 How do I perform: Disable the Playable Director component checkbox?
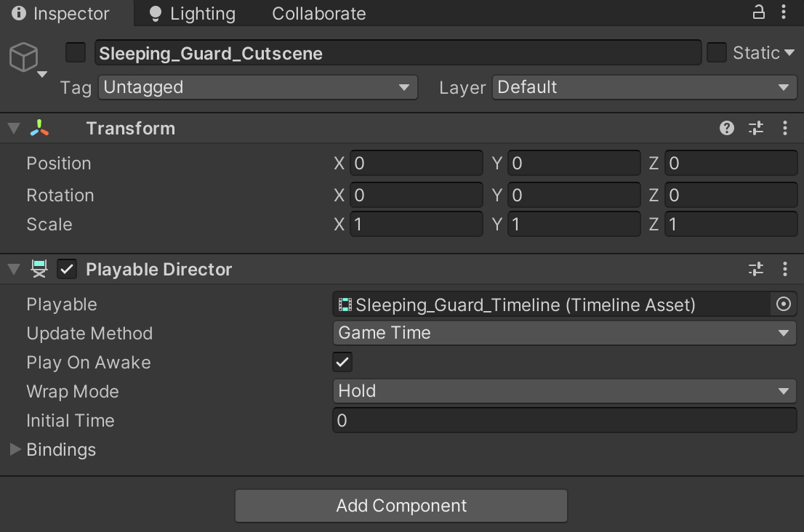click(67, 269)
